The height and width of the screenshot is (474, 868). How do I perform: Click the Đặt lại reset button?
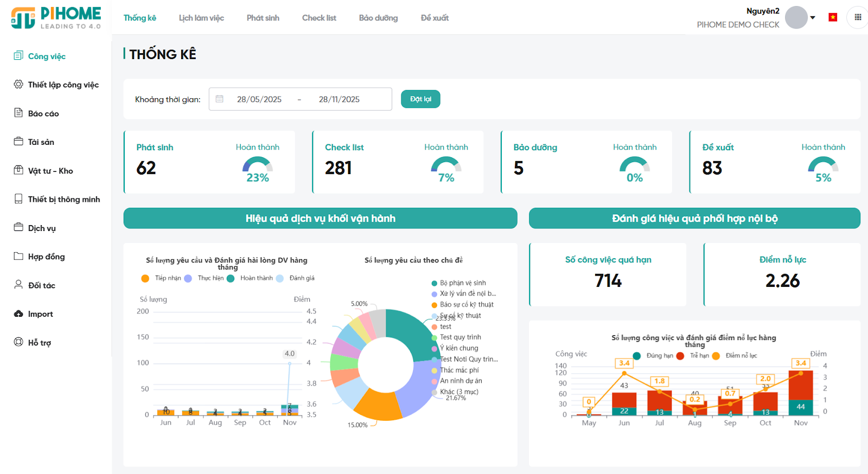420,99
